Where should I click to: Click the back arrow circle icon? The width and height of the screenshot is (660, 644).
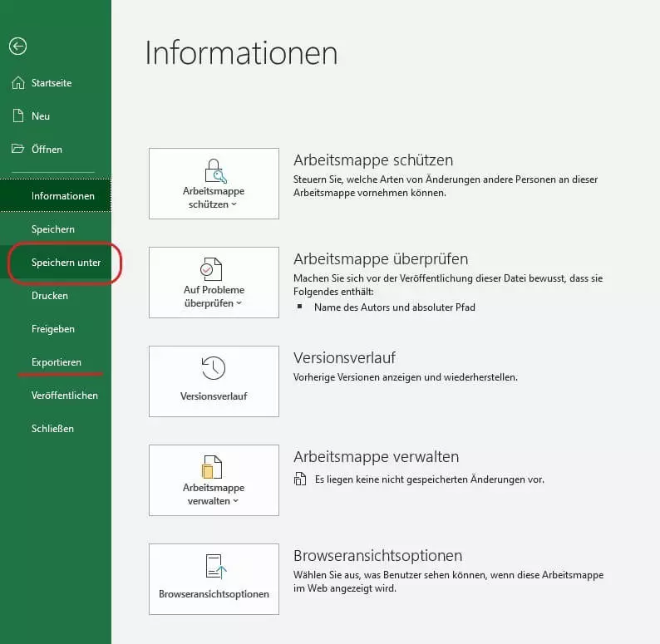pos(17,47)
